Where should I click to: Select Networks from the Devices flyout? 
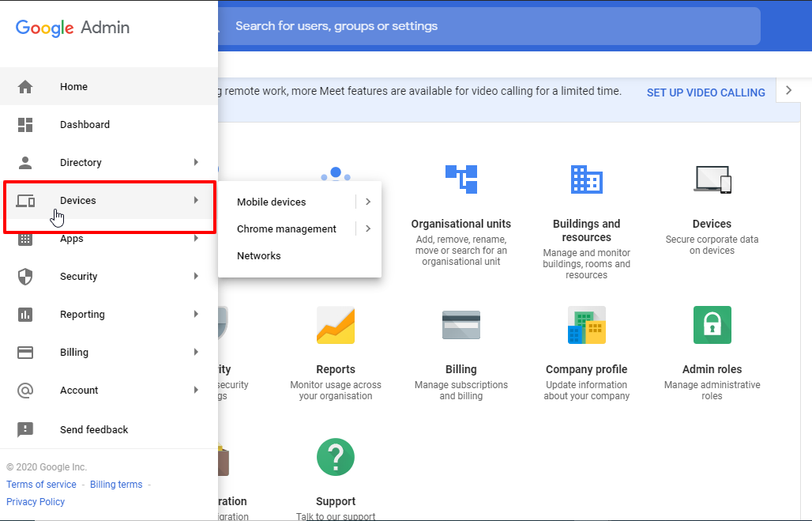point(259,255)
